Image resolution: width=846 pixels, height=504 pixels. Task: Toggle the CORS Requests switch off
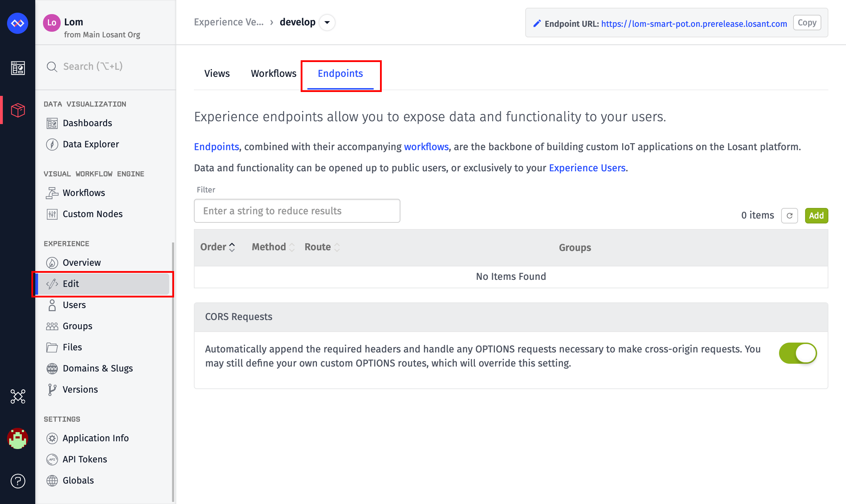coord(798,353)
